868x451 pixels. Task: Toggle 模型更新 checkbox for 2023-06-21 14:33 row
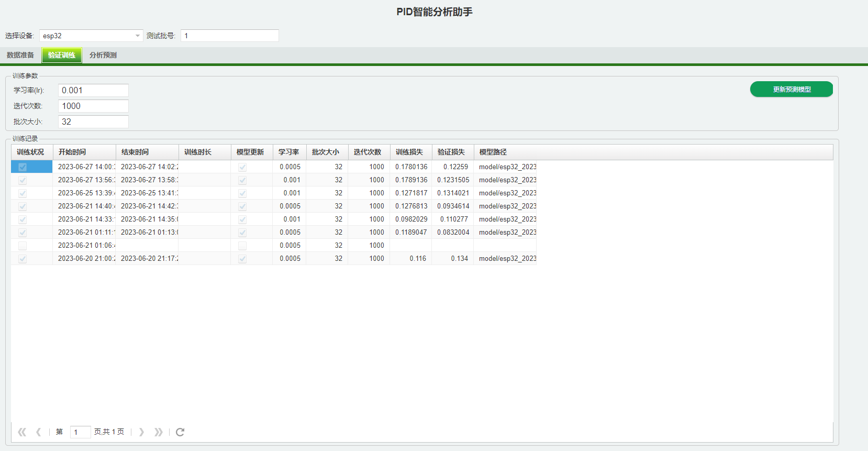point(242,219)
